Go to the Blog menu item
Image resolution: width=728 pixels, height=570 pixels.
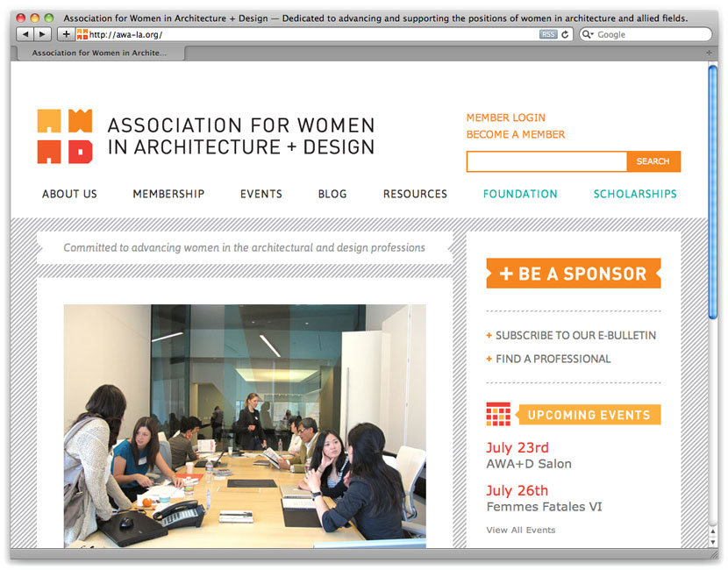(x=332, y=194)
